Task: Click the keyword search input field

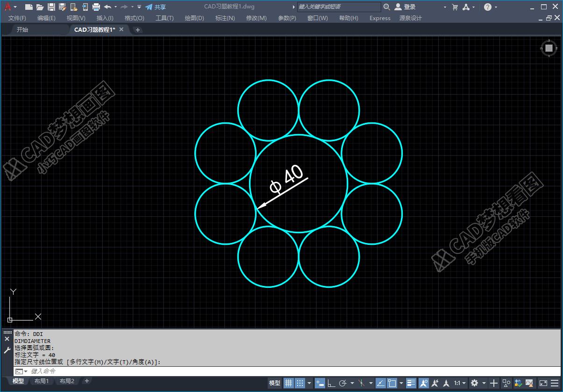Action: click(339, 7)
